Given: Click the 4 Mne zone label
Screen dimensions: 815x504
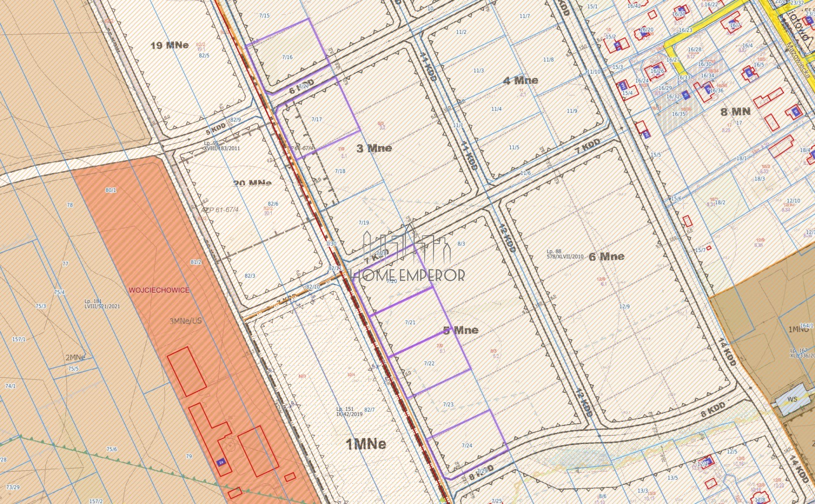Looking at the screenshot, I should [x=520, y=81].
